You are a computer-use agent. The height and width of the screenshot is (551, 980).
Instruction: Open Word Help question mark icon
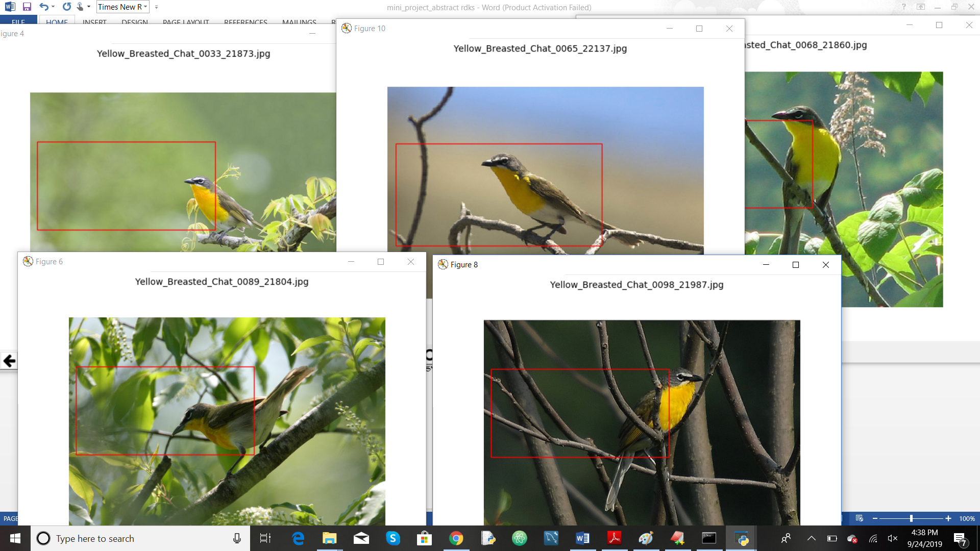[x=903, y=7]
